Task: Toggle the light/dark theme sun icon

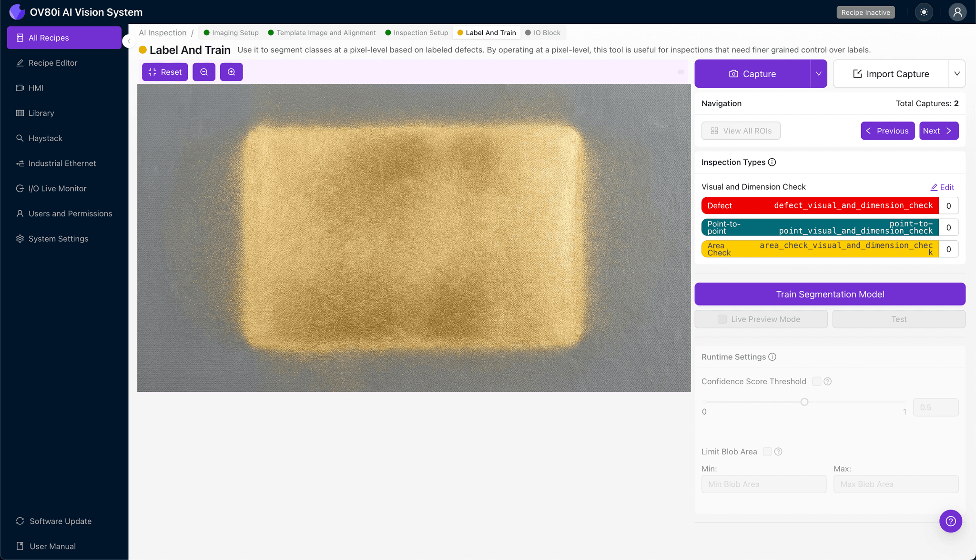Action: tap(924, 12)
